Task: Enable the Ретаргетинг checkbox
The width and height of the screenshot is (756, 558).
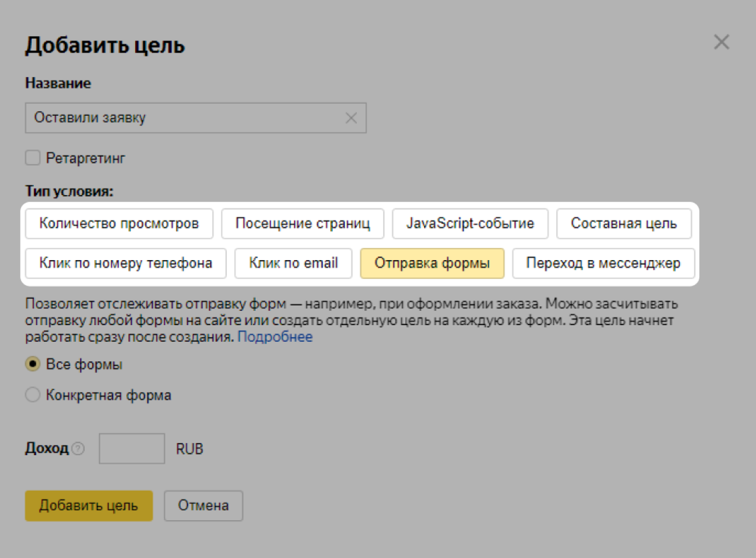Action: pyautogui.click(x=33, y=158)
